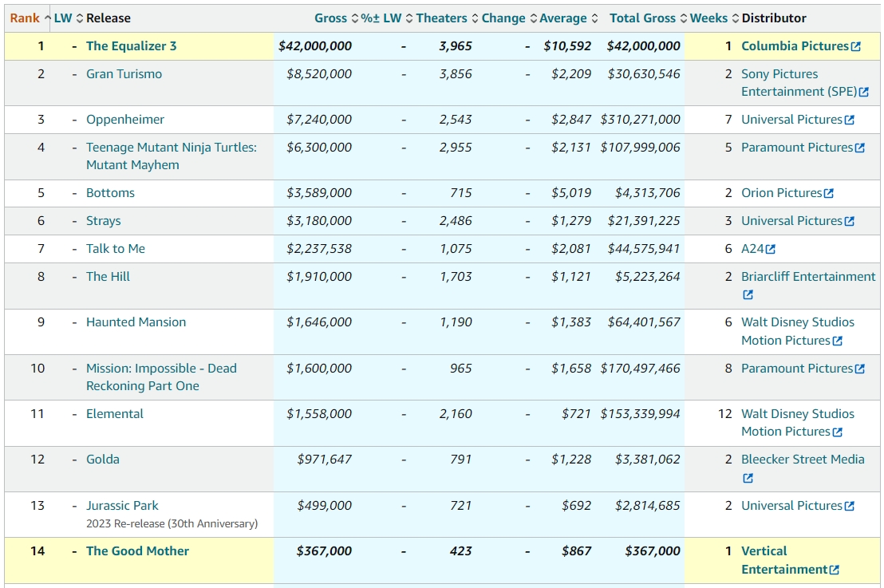Click the Release column header
The height and width of the screenshot is (588, 884).
[109, 18]
